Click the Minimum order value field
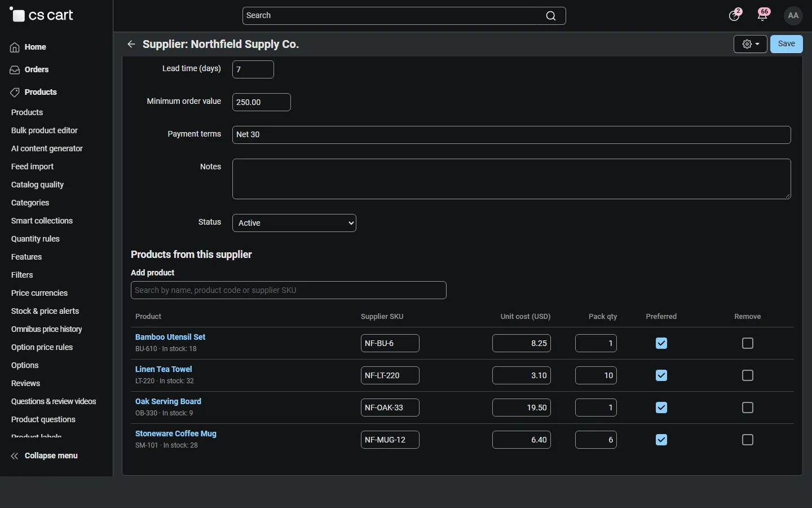 click(x=262, y=102)
